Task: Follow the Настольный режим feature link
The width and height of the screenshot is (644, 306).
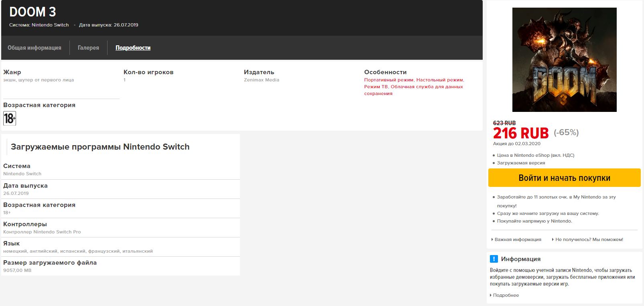Action: (x=440, y=80)
